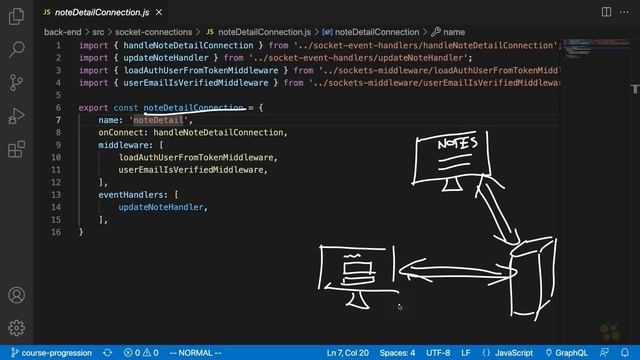Change indentation via Spaces: 4
Viewport: 640px width, 360px height.
pyautogui.click(x=397, y=353)
